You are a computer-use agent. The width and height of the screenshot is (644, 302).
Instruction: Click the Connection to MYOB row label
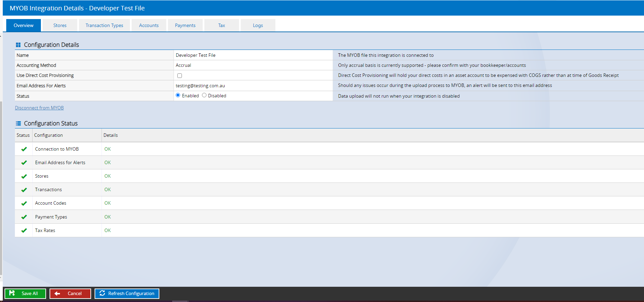point(57,149)
